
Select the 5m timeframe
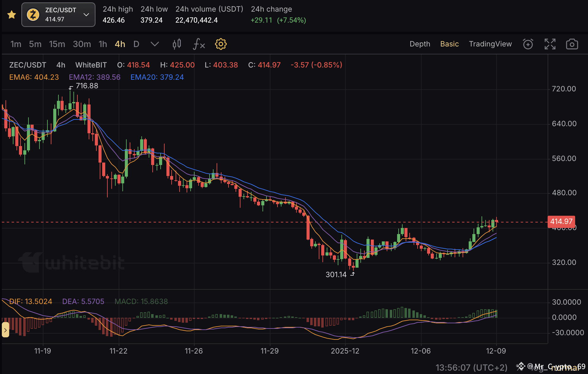(x=35, y=44)
